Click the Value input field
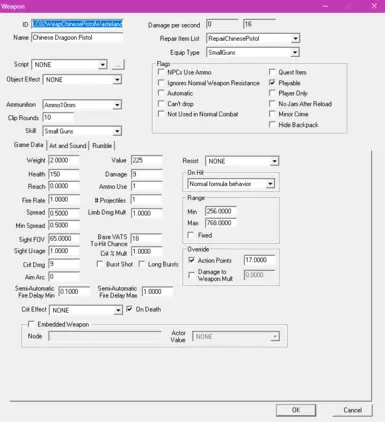The image size is (385, 422). pos(147,160)
